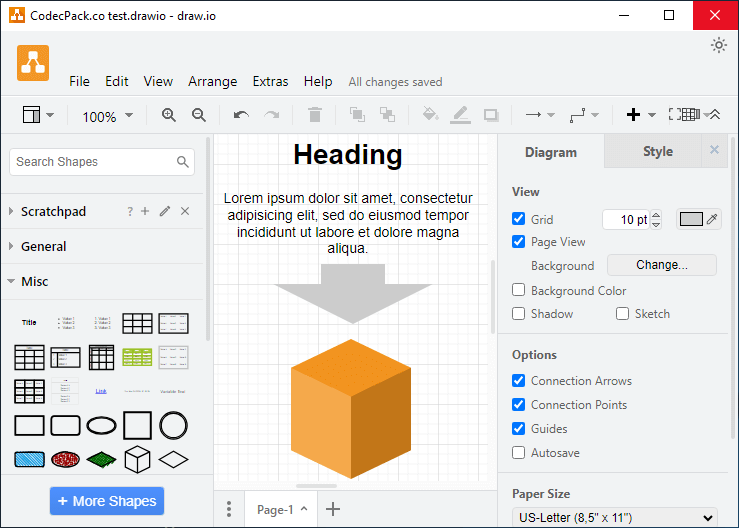Open the US-Letter paper size dropdown

pos(615,517)
